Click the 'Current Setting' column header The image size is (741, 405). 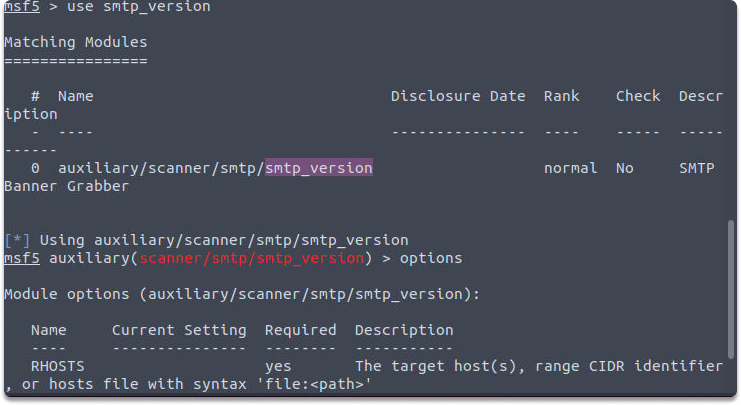click(x=179, y=330)
